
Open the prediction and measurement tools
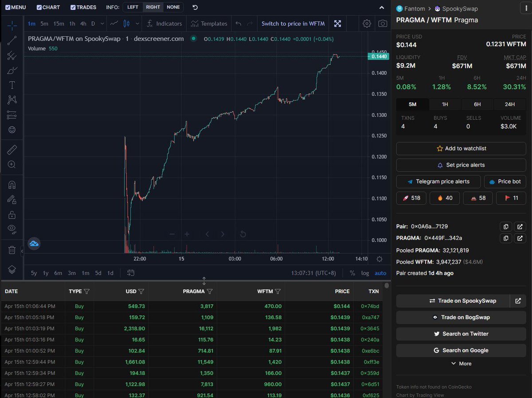[x=12, y=115]
